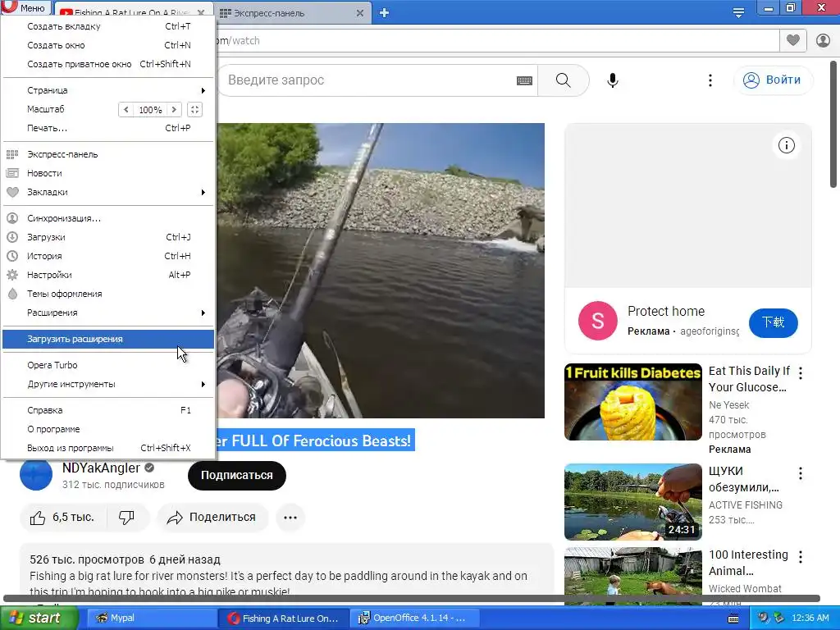Open Загрузки menu entry
This screenshot has width=840, height=630.
pos(108,237)
